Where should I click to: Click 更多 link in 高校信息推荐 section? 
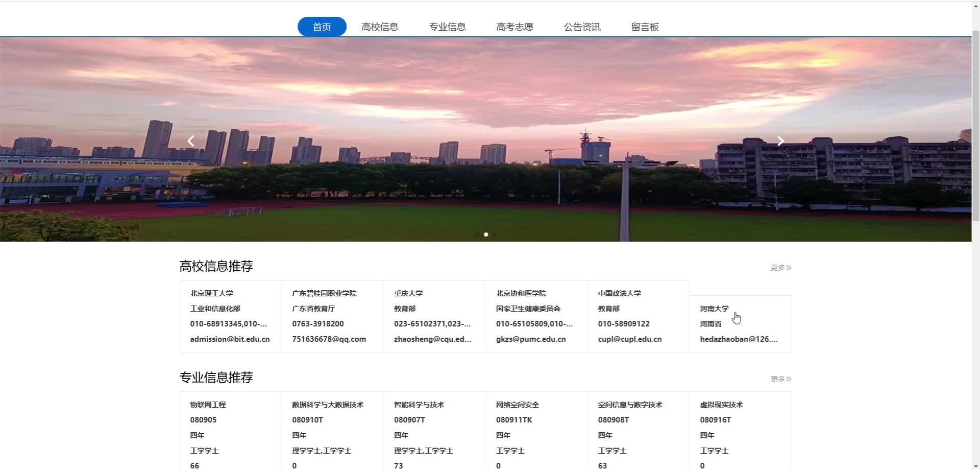click(776, 267)
